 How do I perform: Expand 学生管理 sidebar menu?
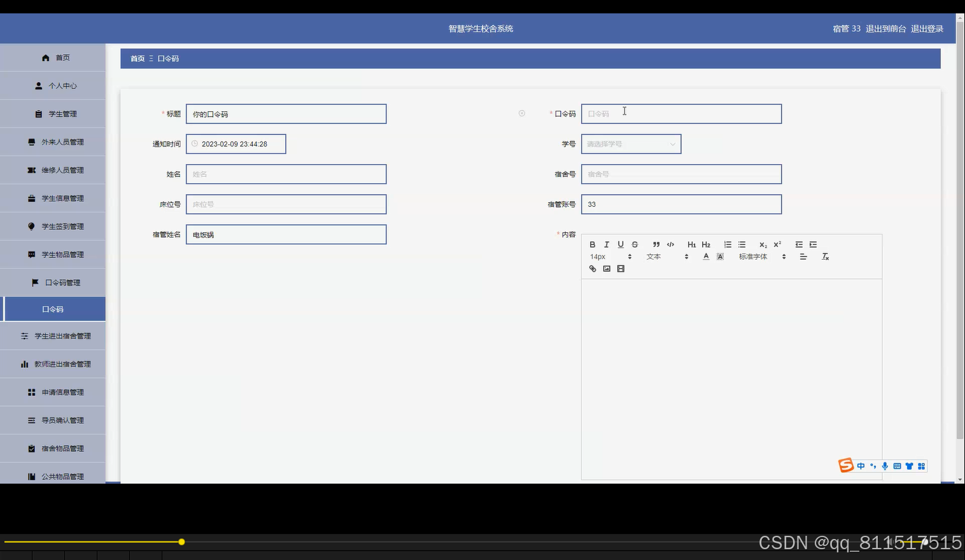(x=53, y=114)
